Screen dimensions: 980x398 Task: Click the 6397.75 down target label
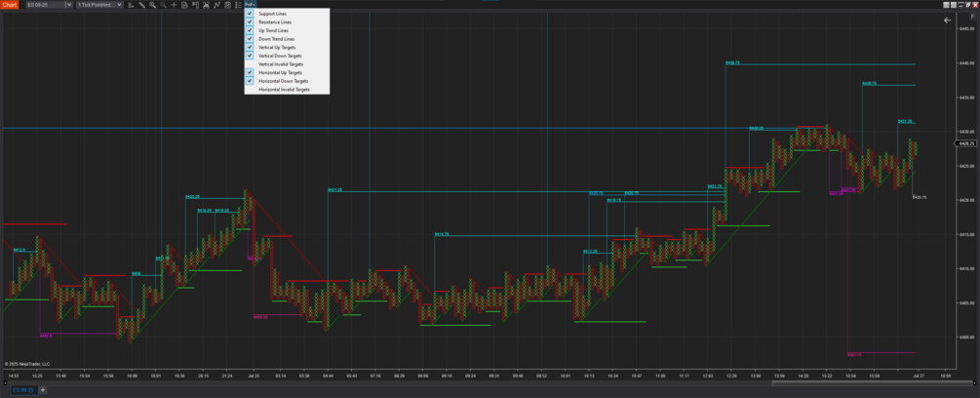click(x=854, y=354)
